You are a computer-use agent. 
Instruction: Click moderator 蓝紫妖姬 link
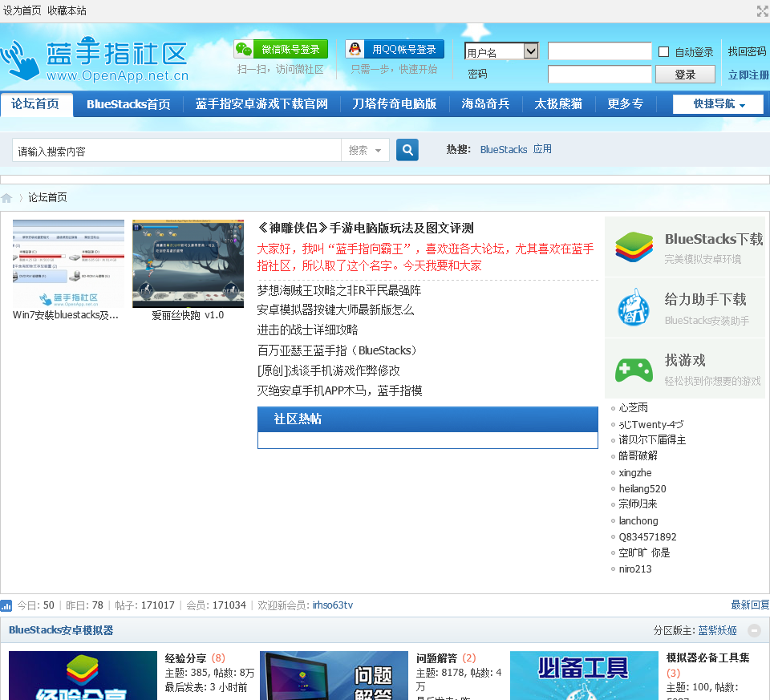tap(717, 631)
